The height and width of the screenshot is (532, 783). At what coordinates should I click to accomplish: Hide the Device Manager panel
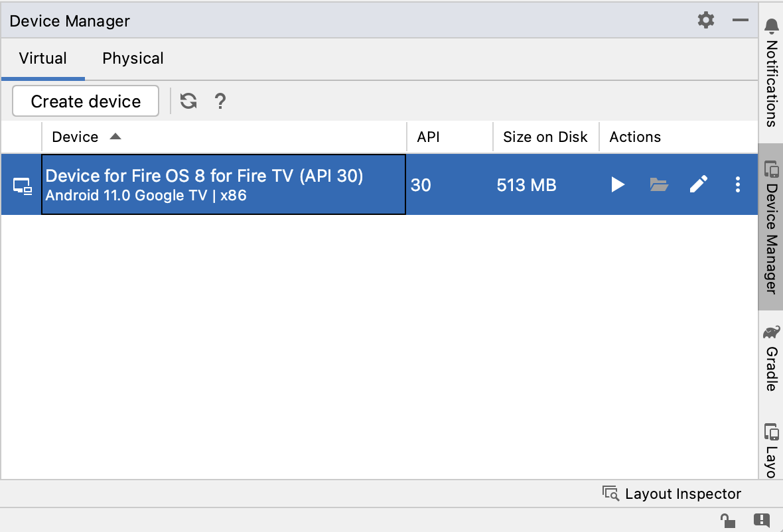tap(741, 21)
